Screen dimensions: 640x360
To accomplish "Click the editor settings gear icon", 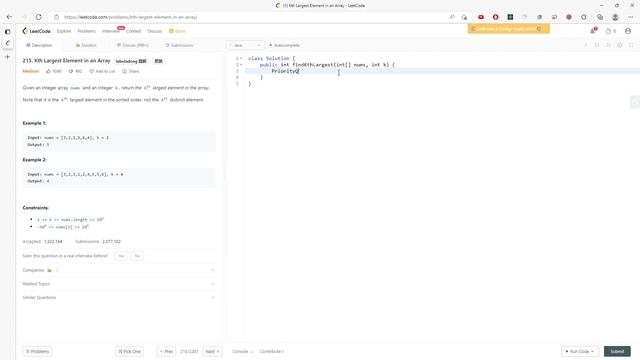I will (x=620, y=45).
